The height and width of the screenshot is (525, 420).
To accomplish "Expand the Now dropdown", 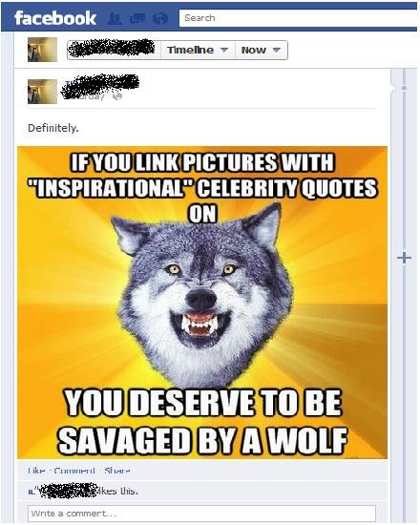I will pos(262,51).
